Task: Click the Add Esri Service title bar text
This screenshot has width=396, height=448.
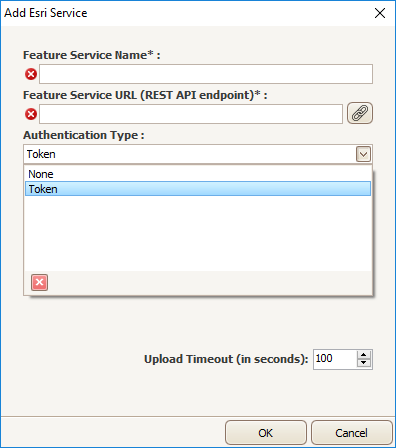Action: [x=46, y=13]
